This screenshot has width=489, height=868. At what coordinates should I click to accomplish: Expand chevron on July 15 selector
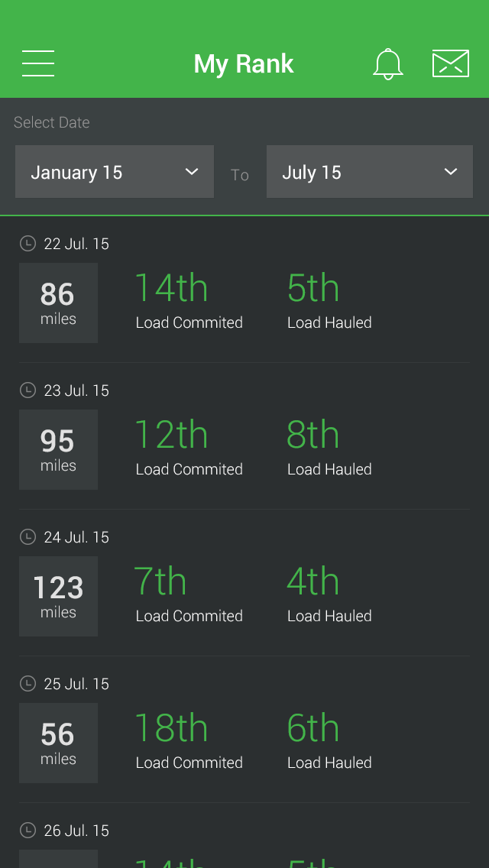click(451, 172)
